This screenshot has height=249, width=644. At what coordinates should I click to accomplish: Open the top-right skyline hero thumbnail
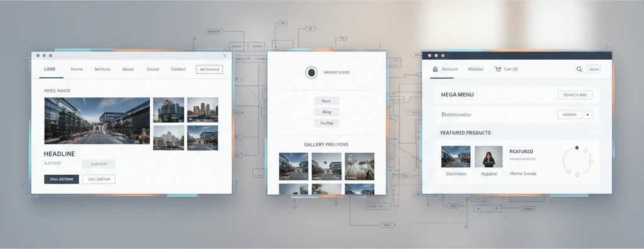[x=203, y=109]
